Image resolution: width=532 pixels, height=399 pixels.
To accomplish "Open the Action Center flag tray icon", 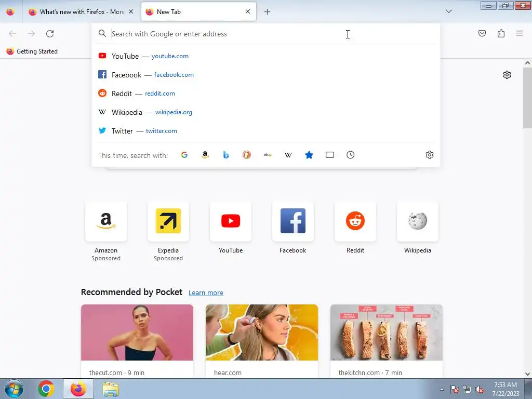I will pyautogui.click(x=455, y=390).
